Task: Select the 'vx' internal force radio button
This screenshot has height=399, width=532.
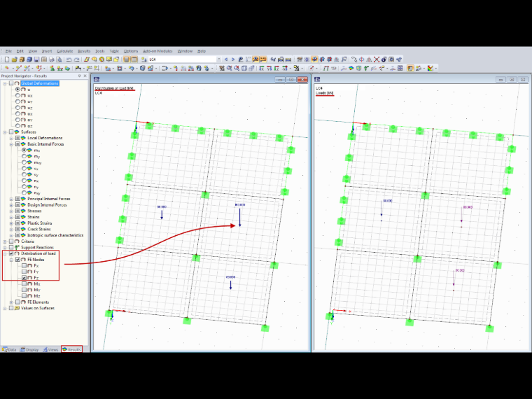Action: [24, 169]
